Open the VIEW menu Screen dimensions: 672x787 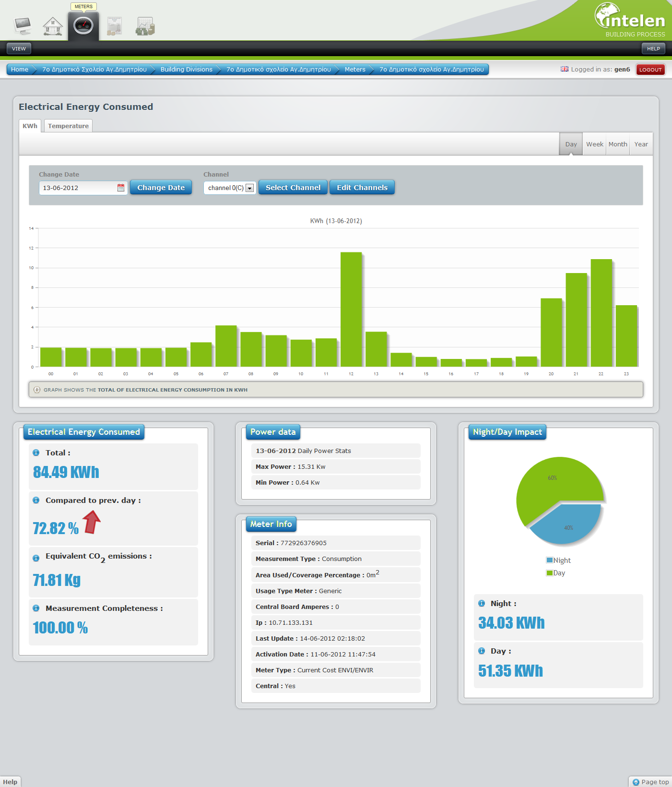(x=19, y=48)
